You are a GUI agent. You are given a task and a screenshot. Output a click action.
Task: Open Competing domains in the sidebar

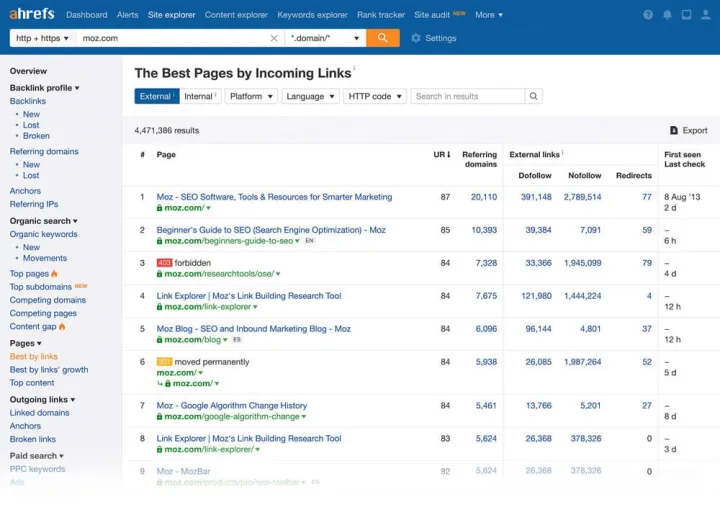coord(48,300)
